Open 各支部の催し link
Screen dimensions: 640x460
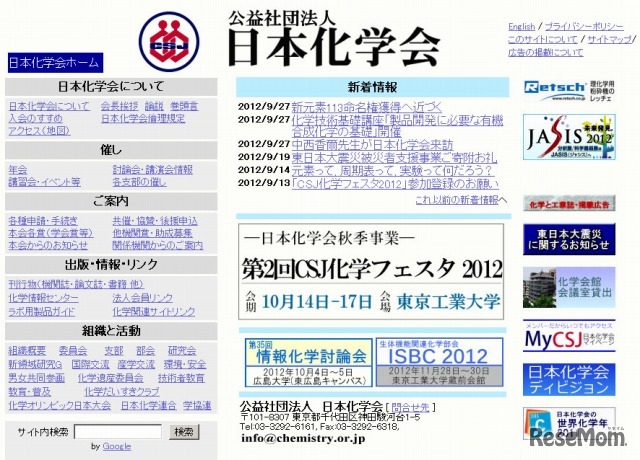pos(140,182)
